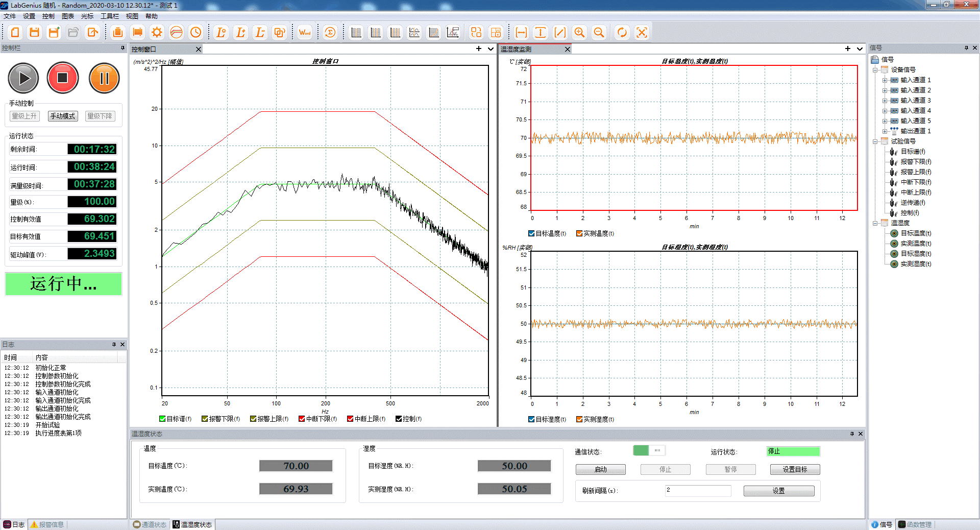Click the Sigma statistics toolbar icon
980x530 pixels.
coord(330,33)
